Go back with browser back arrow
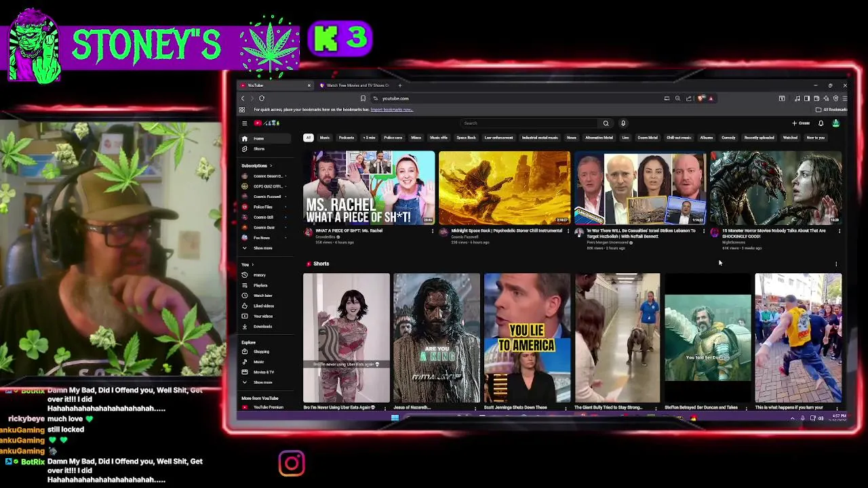 click(x=243, y=98)
